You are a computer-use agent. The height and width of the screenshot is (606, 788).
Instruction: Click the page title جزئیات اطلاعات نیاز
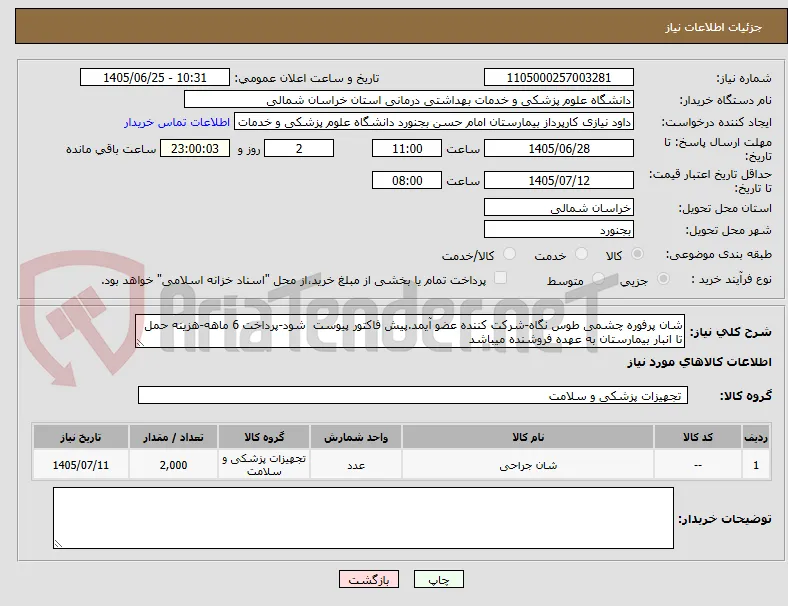click(x=714, y=27)
